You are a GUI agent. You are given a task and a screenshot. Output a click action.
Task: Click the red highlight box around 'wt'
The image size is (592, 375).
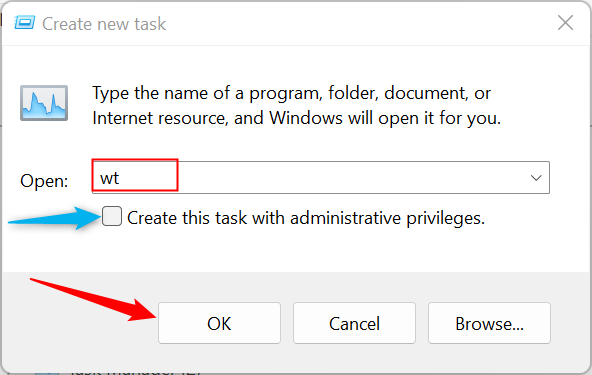coord(135,174)
